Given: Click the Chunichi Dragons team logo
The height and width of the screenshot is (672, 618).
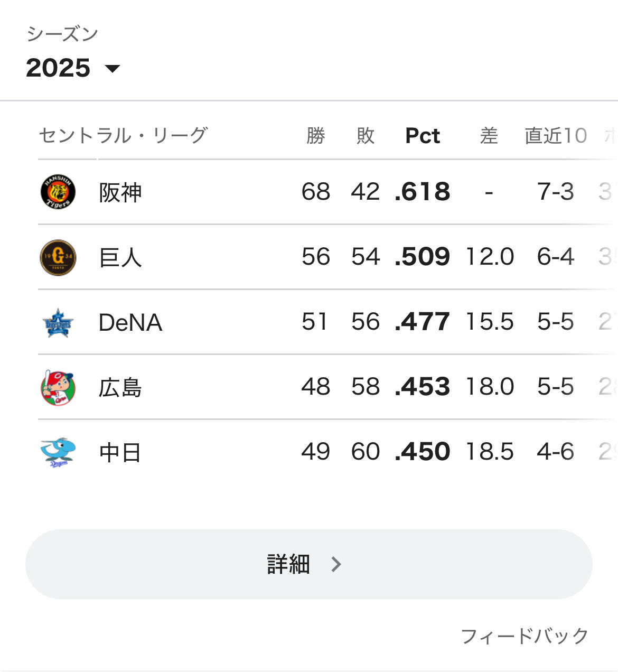Looking at the screenshot, I should pos(58,452).
